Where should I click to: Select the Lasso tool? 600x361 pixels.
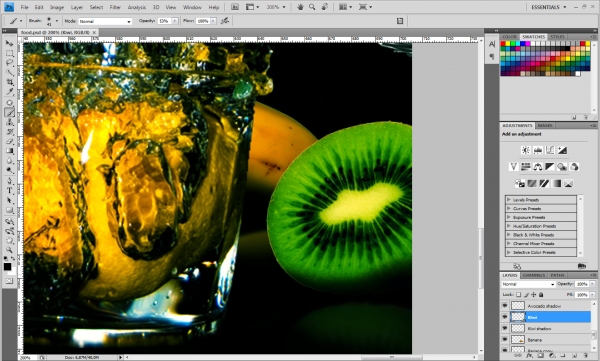pos(9,62)
